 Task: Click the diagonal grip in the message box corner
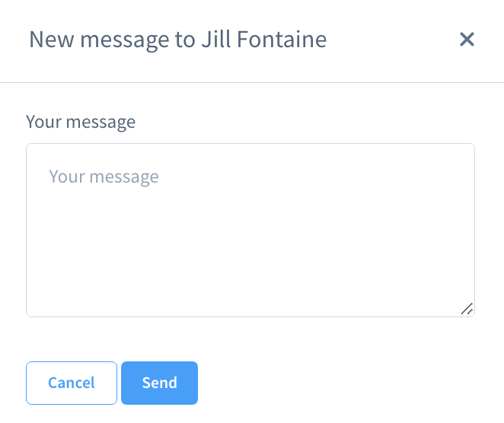pos(467,308)
